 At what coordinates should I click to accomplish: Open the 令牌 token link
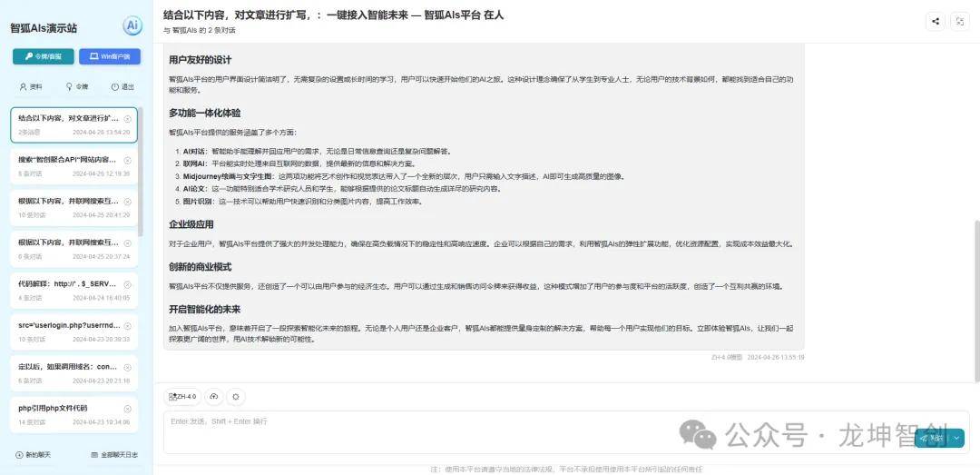click(x=77, y=87)
